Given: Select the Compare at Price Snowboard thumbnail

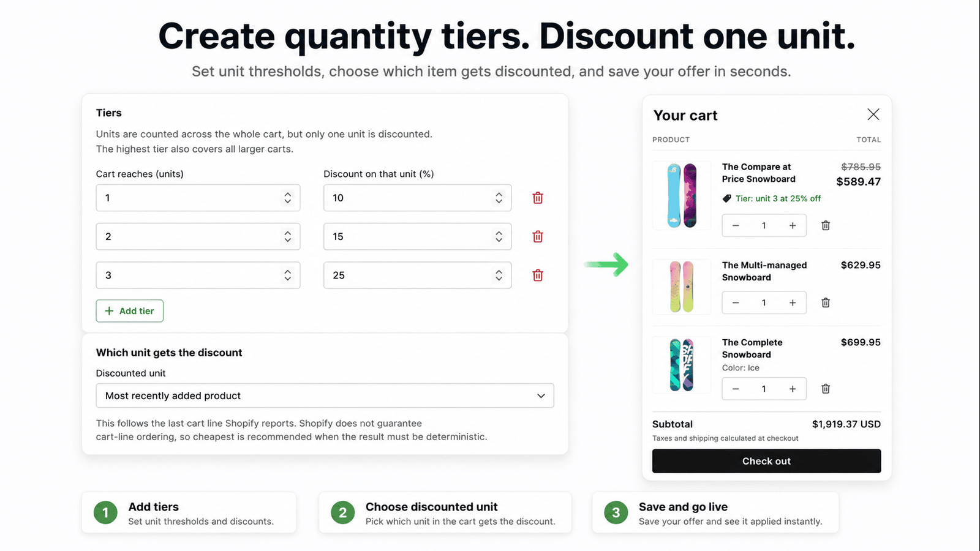Looking at the screenshot, I should click(x=682, y=195).
